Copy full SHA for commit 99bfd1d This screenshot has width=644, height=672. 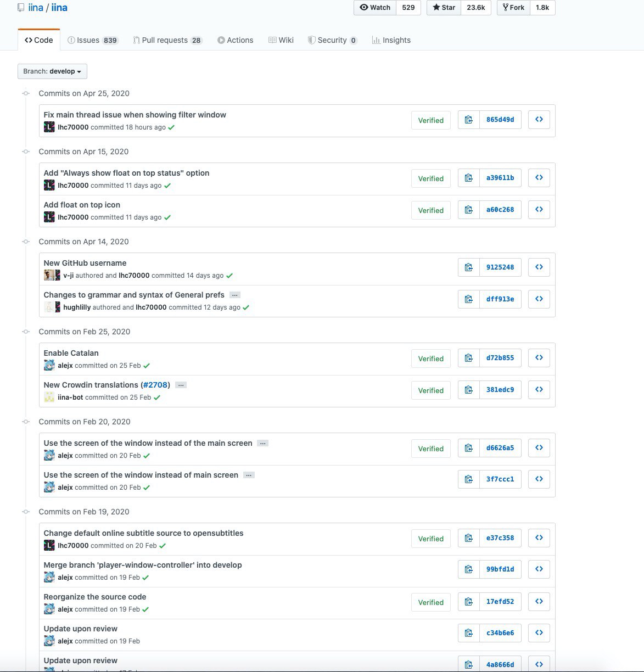[468, 569]
